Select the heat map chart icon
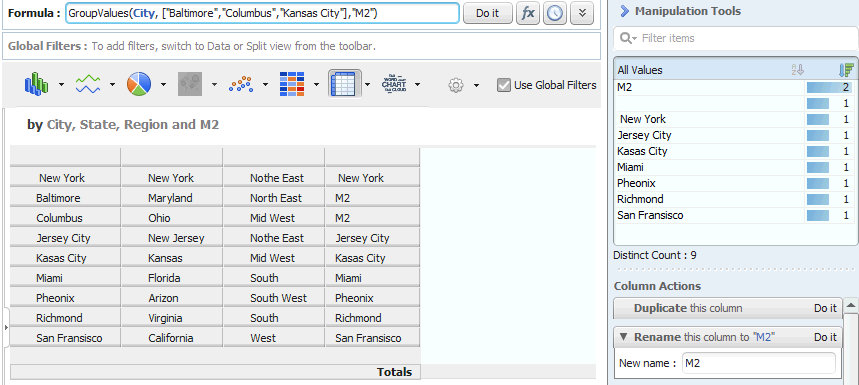Image resolution: width=859 pixels, height=385 pixels. click(291, 84)
